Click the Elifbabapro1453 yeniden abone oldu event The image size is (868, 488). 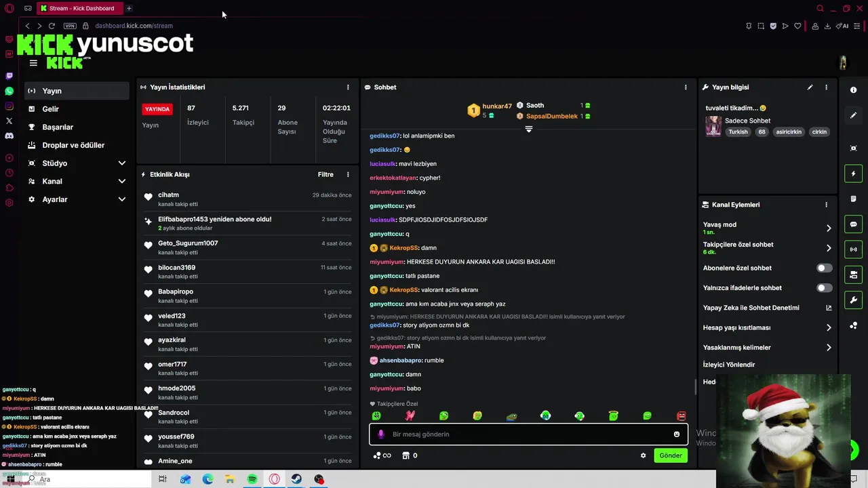pos(248,224)
